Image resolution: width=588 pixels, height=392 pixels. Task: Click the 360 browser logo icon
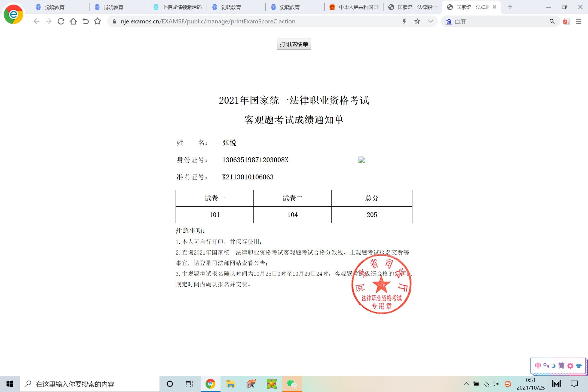[x=13, y=14]
